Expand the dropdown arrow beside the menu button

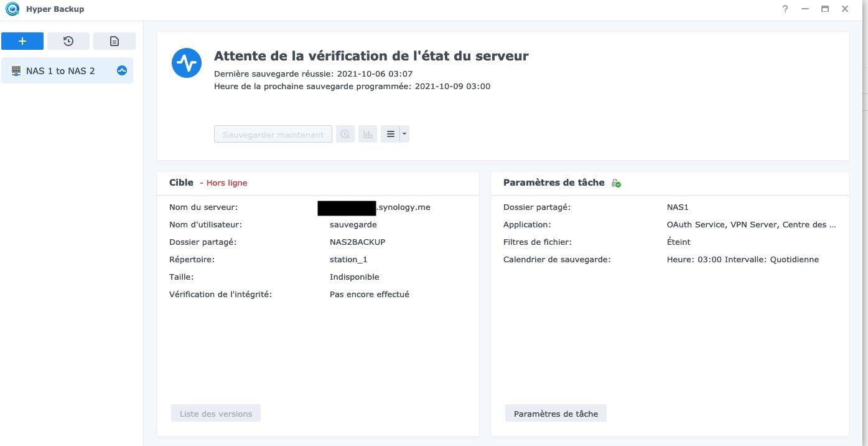[404, 134]
